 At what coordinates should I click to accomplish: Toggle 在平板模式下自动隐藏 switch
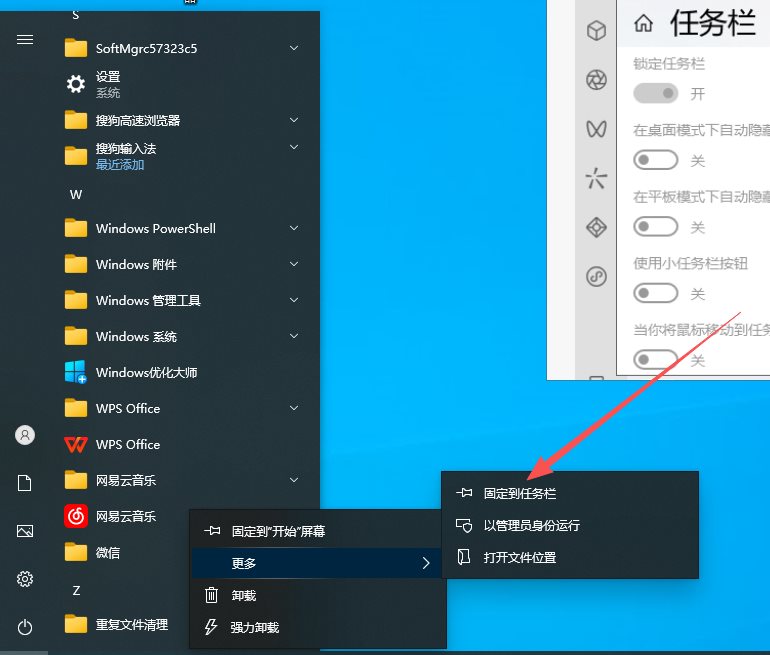[656, 227]
